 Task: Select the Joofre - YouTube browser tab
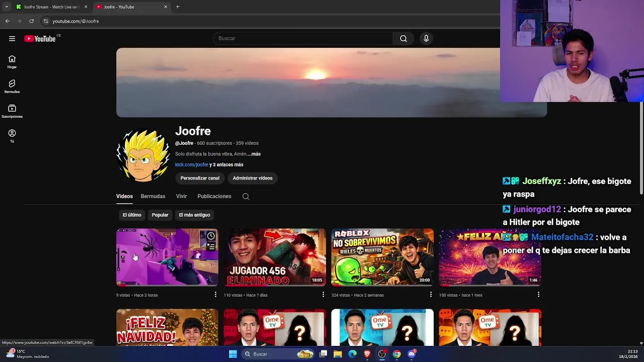(x=132, y=7)
